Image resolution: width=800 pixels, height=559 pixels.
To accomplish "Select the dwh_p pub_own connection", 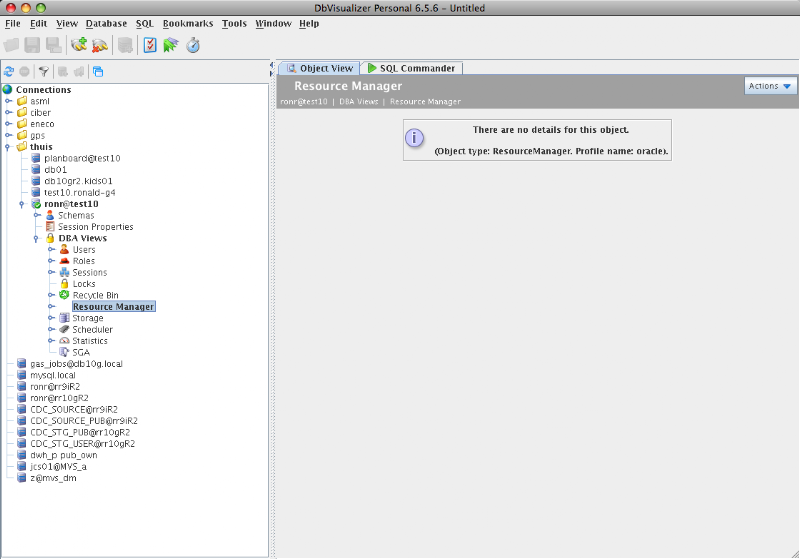I will point(63,455).
